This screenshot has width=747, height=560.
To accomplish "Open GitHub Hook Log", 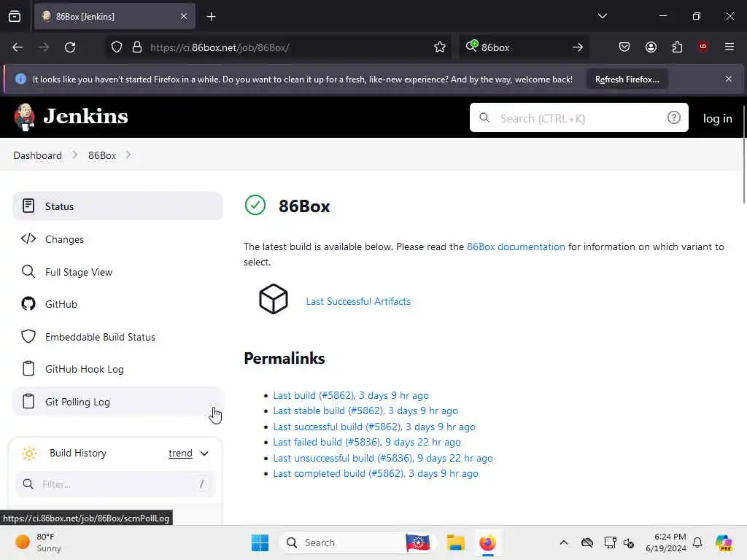I will point(117,369).
